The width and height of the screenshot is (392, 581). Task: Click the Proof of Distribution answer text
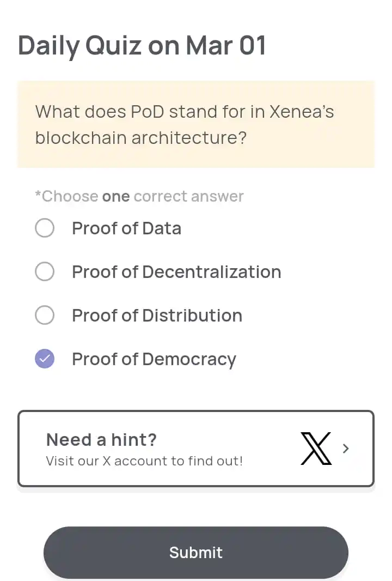pos(157,316)
